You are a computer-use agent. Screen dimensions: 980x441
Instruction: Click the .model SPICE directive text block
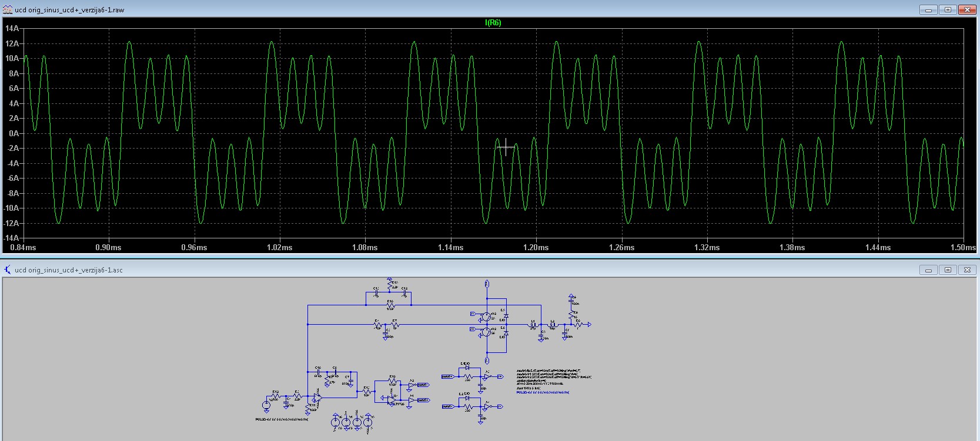point(554,377)
